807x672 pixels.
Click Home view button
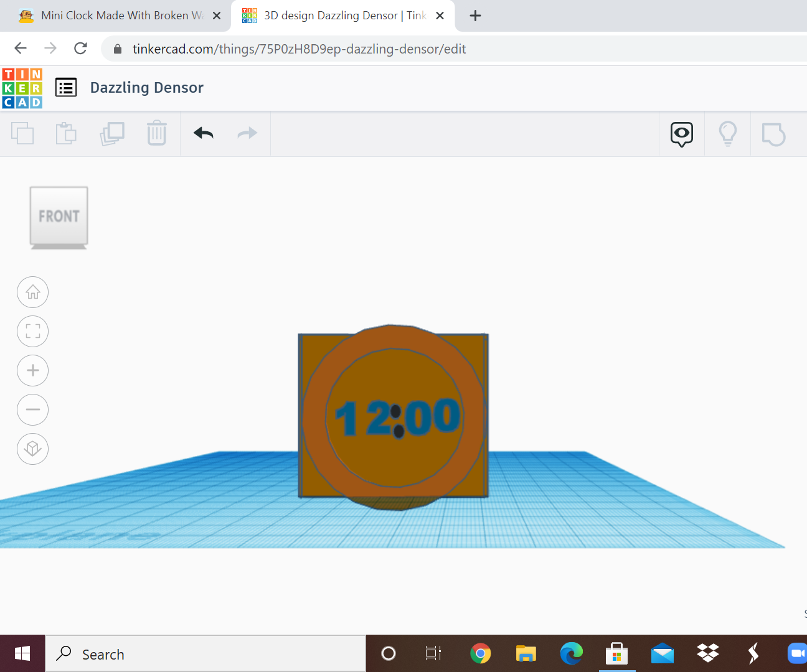pyautogui.click(x=33, y=292)
